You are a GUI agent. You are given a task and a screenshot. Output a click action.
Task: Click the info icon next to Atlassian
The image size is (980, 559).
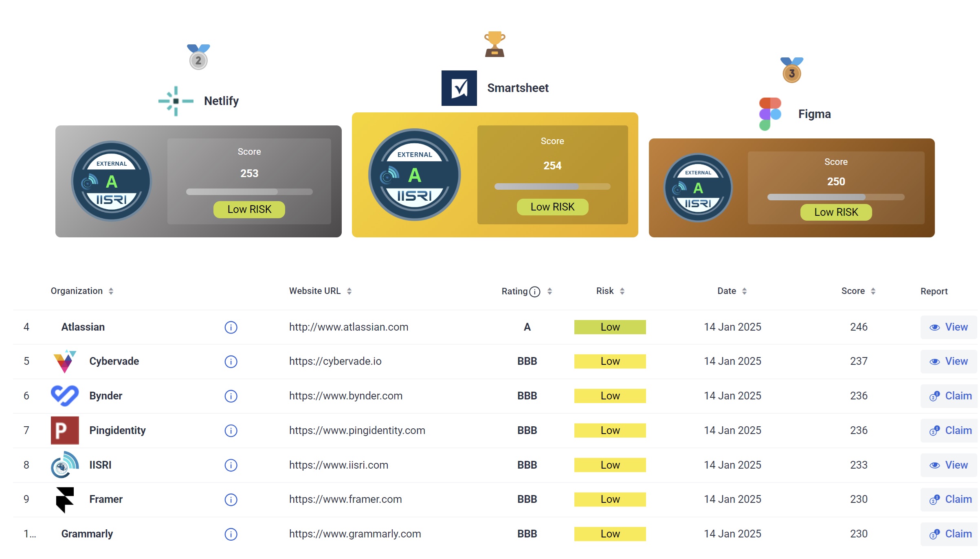231,327
